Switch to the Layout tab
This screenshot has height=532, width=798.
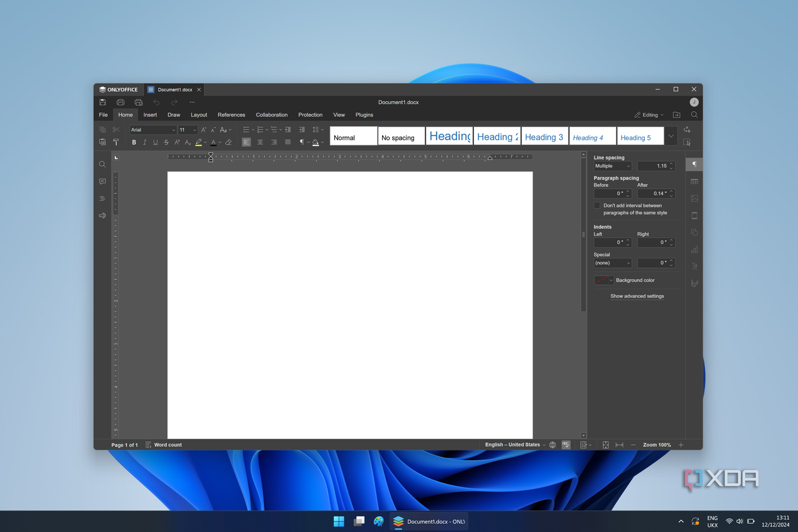point(199,115)
